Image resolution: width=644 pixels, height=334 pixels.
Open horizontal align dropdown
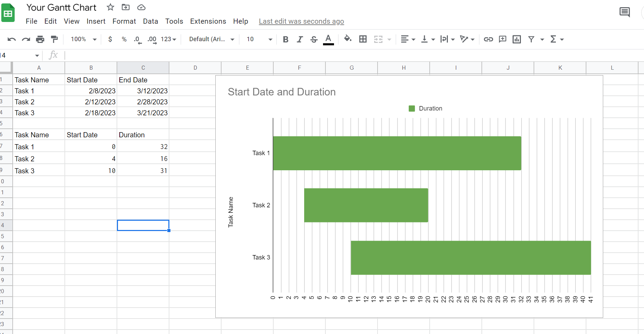(408, 39)
